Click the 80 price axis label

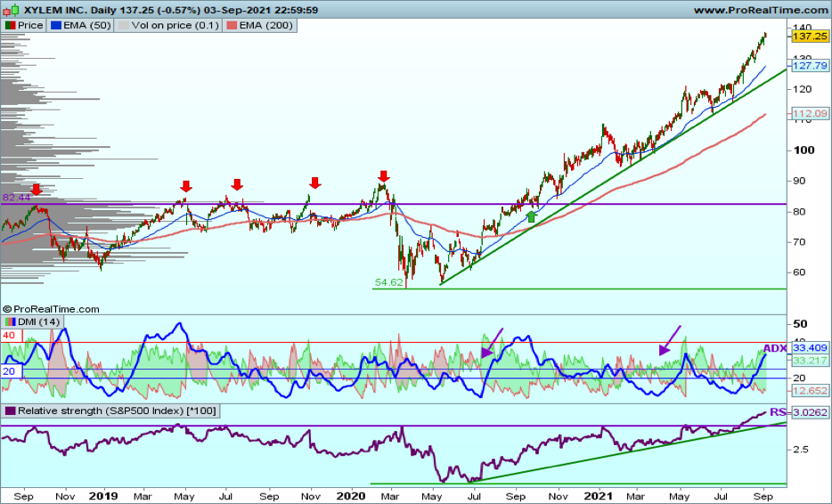(798, 212)
